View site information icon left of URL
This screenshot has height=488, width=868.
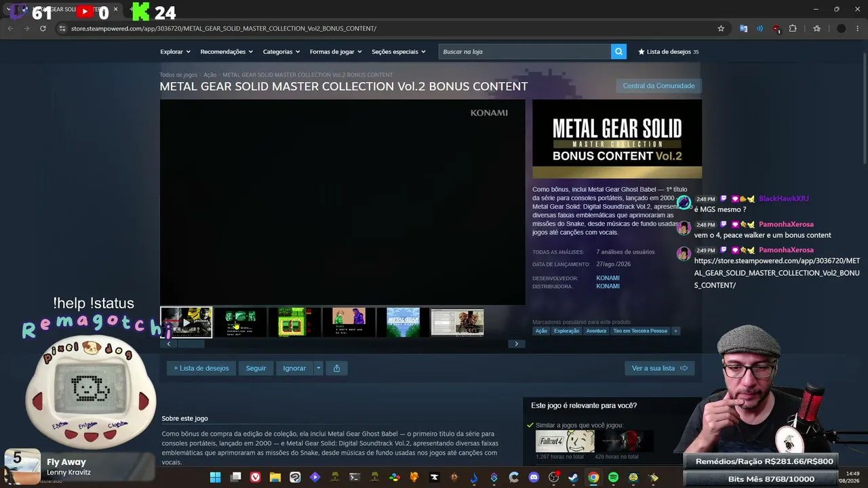point(62,28)
